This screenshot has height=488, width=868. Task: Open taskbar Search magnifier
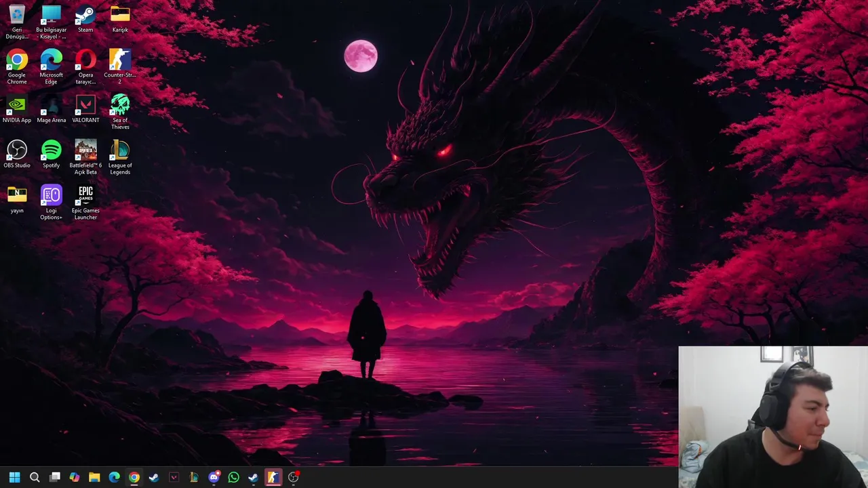[35, 477]
